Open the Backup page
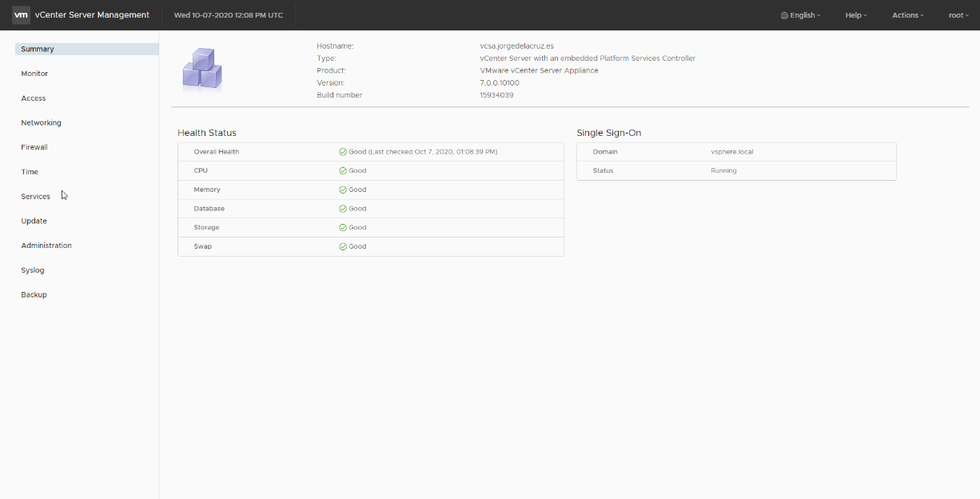980x499 pixels. click(x=34, y=295)
